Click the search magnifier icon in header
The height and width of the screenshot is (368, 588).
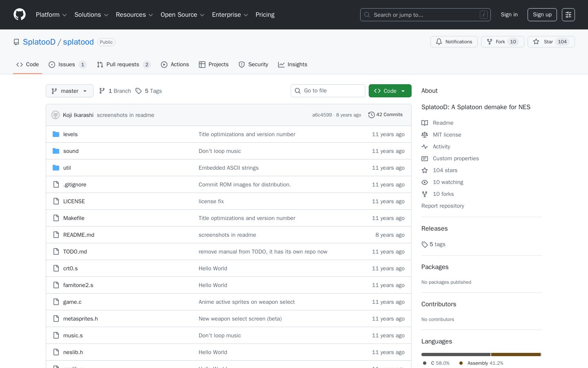tap(367, 15)
